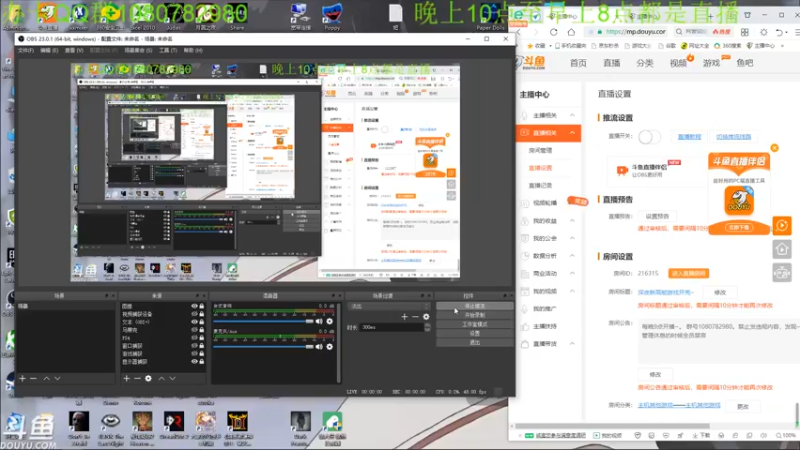Expand the 主播相关 sidebar section
The height and width of the screenshot is (450, 800).
click(x=572, y=115)
